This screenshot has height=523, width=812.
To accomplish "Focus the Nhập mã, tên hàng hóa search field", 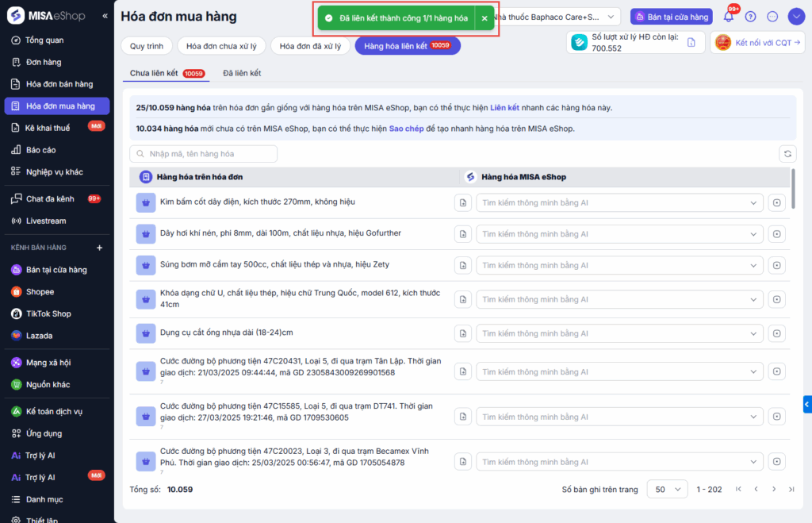I will click(x=204, y=154).
